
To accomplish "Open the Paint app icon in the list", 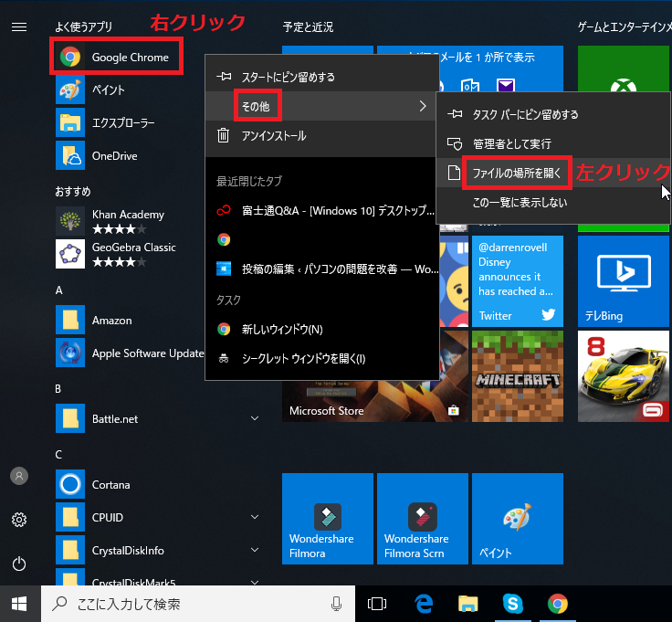I will (x=70, y=90).
